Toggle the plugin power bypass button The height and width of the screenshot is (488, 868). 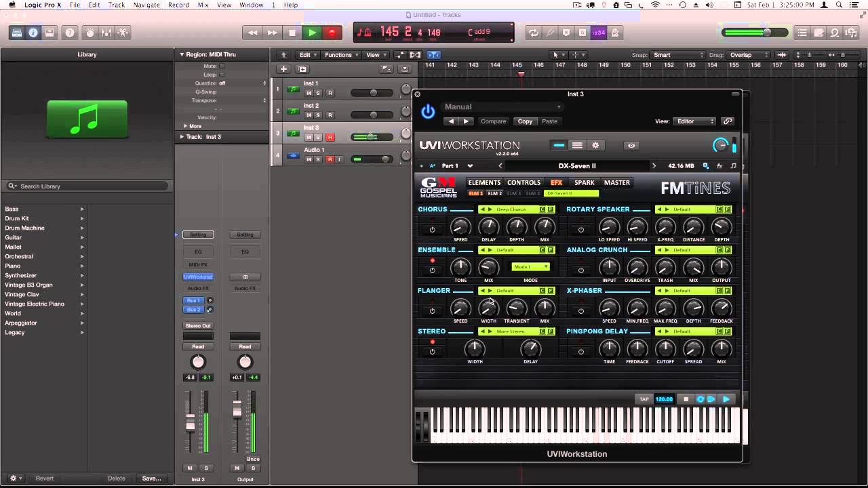pos(428,112)
